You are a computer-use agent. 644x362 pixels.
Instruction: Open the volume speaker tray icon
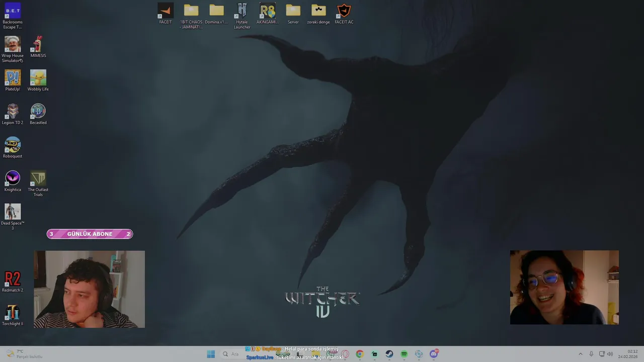tap(610, 354)
